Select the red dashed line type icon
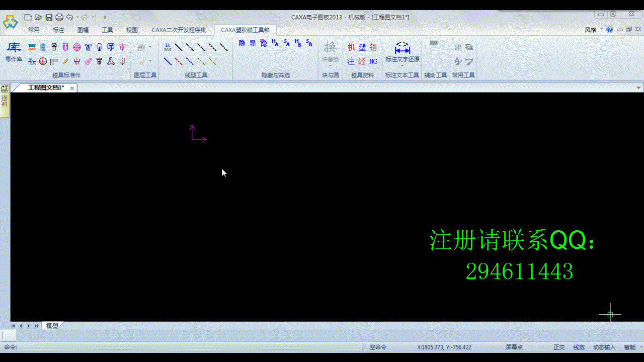 pos(179,61)
